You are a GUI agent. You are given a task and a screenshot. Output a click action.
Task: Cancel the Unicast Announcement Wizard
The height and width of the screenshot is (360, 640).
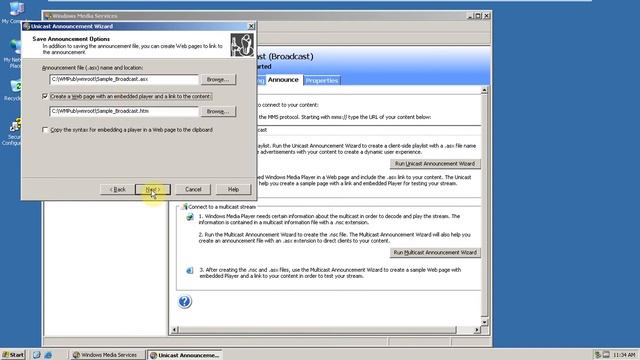click(x=193, y=189)
